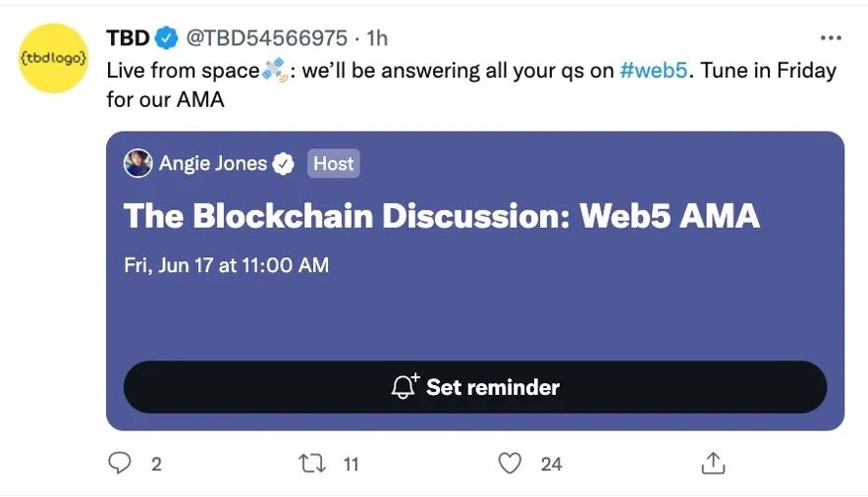The height and width of the screenshot is (497, 868).
Task: Click the bell icon on the reminder button
Action: (405, 387)
